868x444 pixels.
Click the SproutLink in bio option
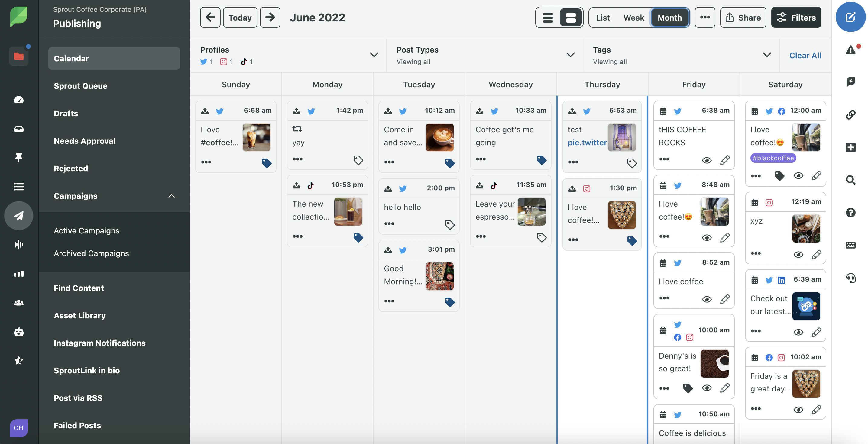click(87, 370)
